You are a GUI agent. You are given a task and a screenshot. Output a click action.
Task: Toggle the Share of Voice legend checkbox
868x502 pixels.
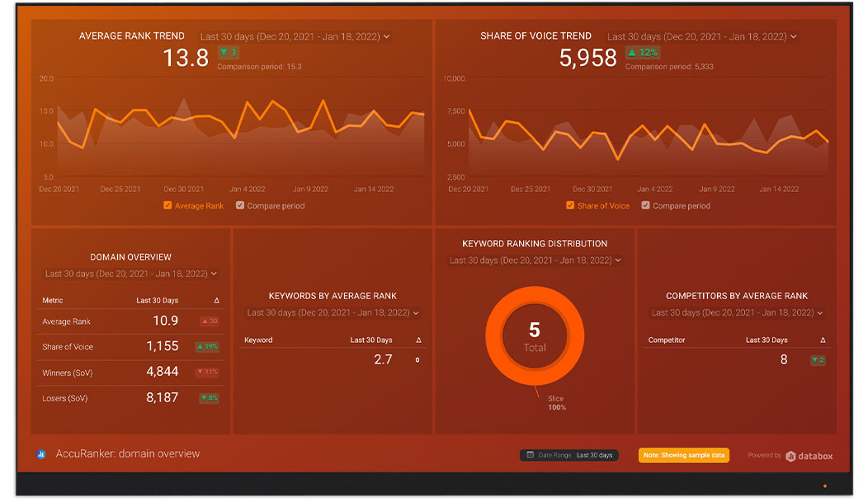coord(570,205)
